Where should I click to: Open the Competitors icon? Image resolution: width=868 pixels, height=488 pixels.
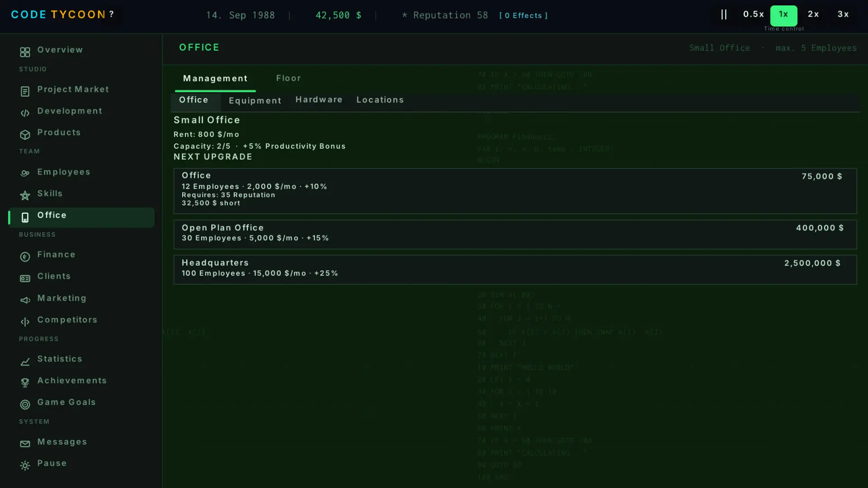click(x=25, y=322)
